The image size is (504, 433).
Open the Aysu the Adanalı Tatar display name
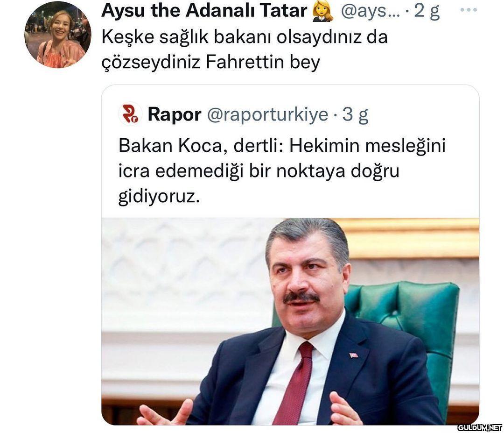coord(204,11)
